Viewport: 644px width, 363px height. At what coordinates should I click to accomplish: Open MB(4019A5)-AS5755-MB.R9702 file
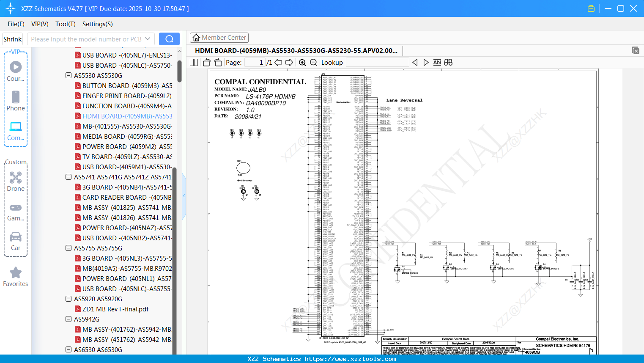[127, 268]
